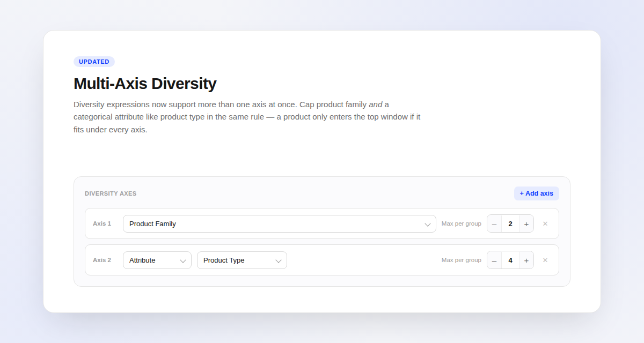Click the UPDATED badge

click(x=94, y=62)
